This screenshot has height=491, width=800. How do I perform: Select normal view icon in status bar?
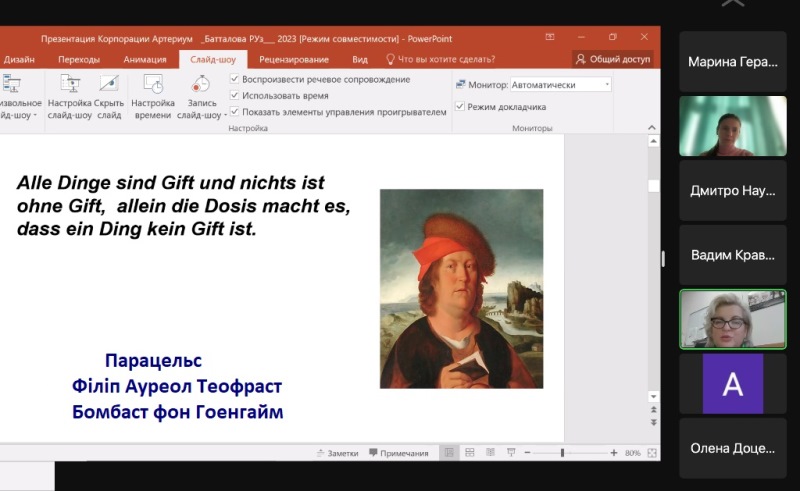coord(449,453)
